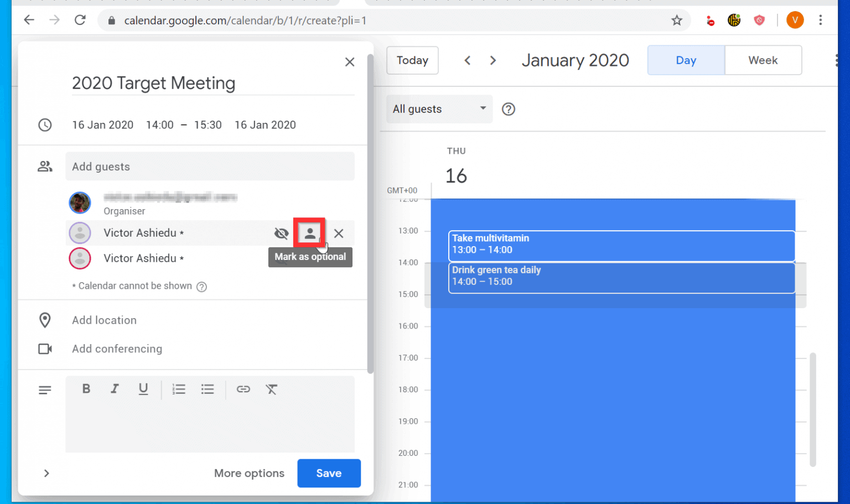Click the guests people icon
850x504 pixels.
[45, 167]
